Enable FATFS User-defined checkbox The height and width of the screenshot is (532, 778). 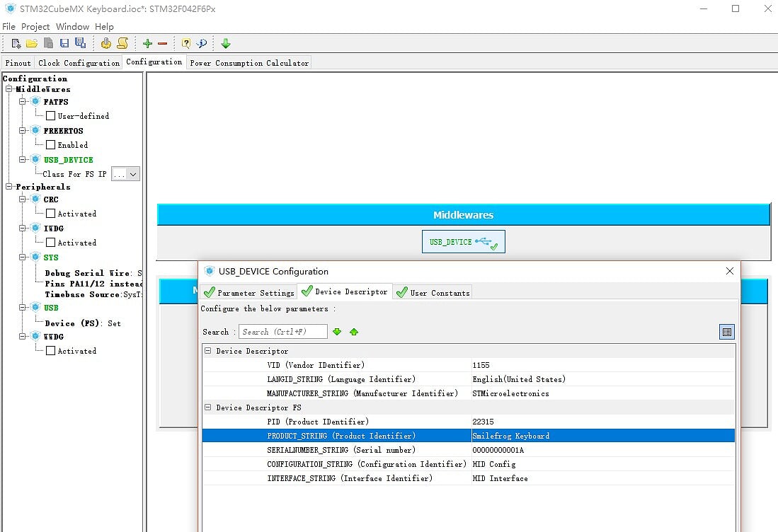pyautogui.click(x=50, y=116)
